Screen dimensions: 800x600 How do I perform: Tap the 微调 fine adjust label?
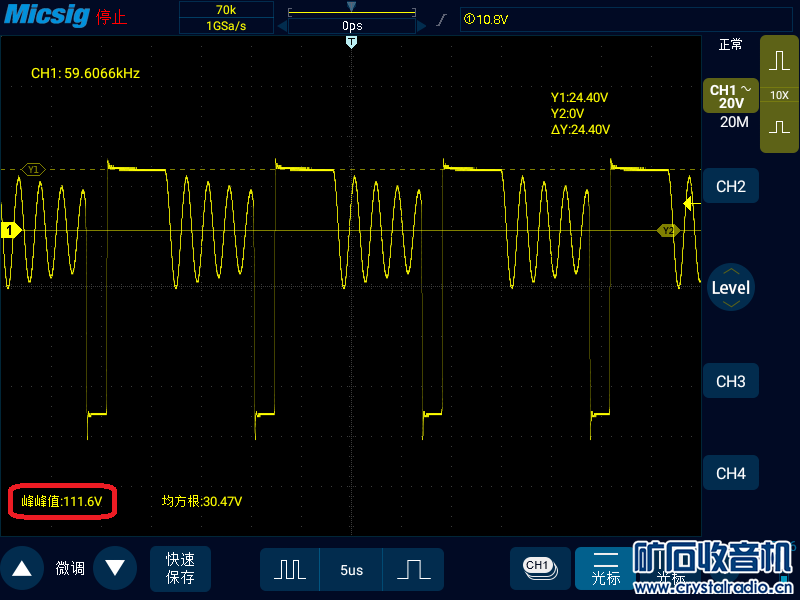[x=70, y=568]
